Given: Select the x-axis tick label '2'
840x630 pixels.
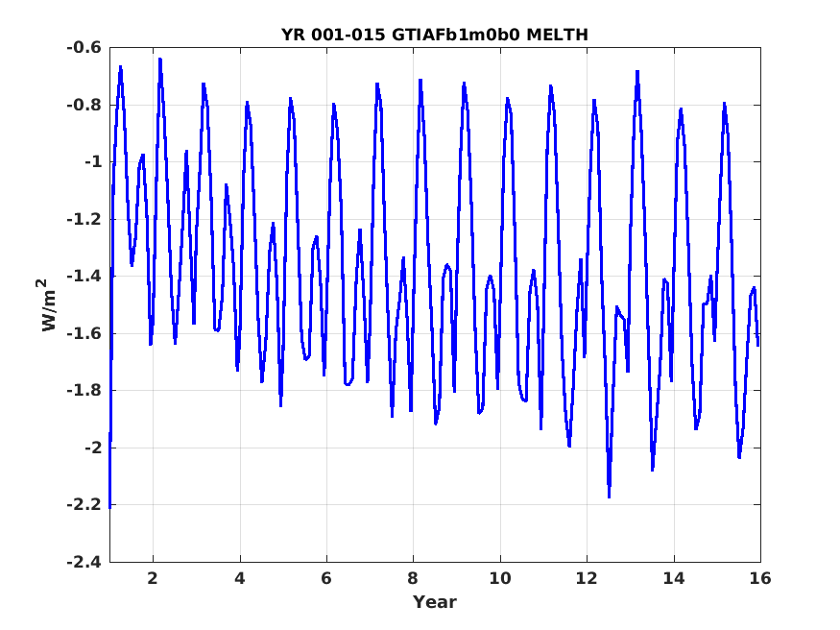Looking at the screenshot, I should pos(154,578).
